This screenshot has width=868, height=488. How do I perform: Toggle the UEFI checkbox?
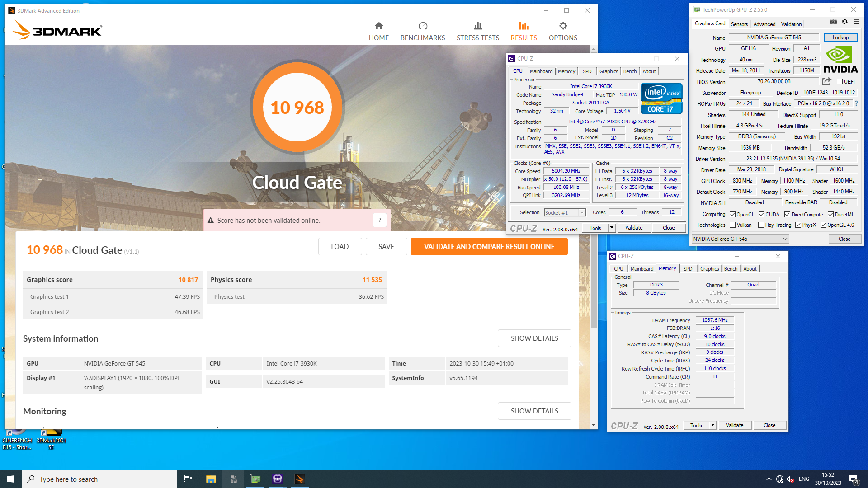coord(840,82)
